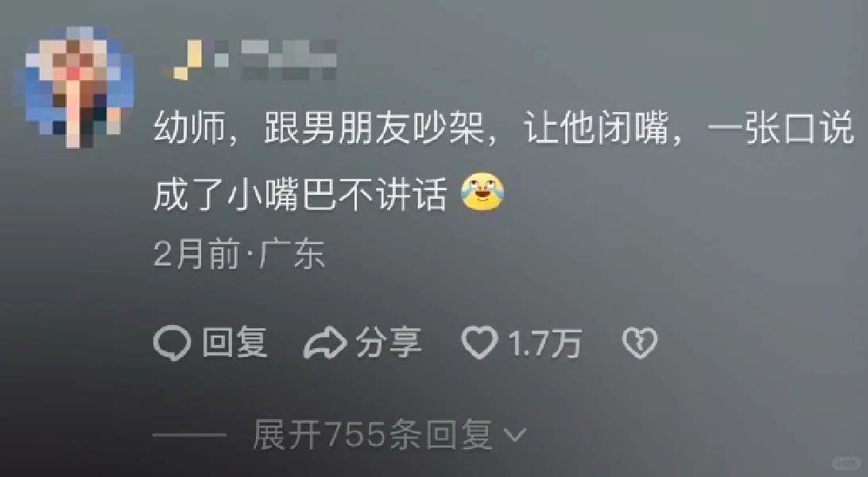Tap the share arrow icon
The image size is (868, 477).
coord(326,343)
